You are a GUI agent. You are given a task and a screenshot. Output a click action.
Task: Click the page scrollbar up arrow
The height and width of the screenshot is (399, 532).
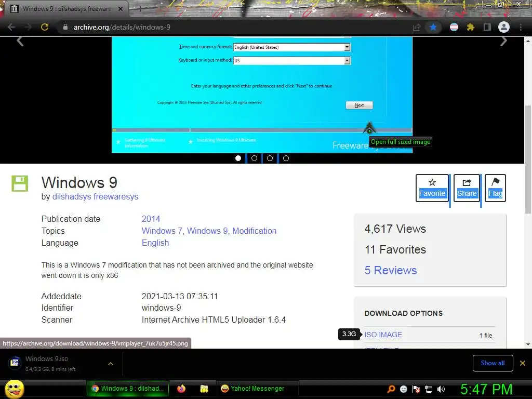pyautogui.click(x=528, y=41)
